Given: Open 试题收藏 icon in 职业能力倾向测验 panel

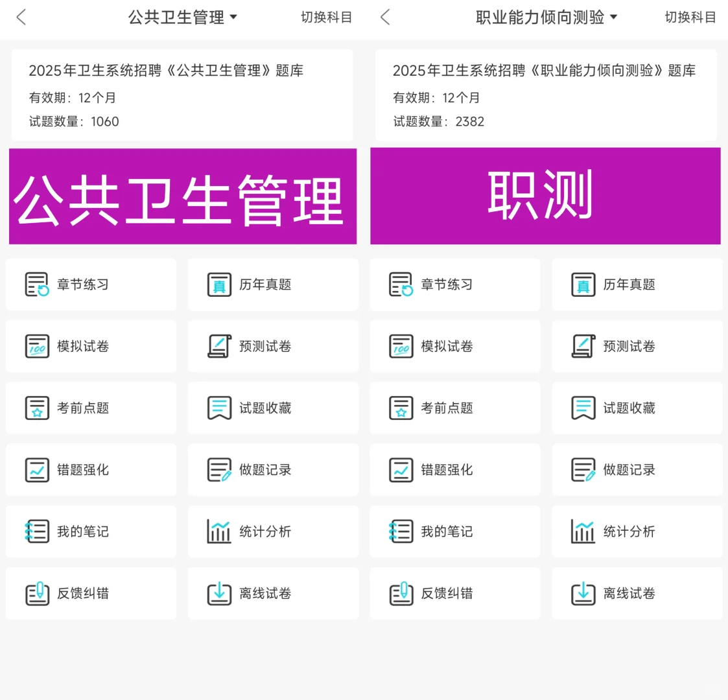Looking at the screenshot, I should (x=583, y=408).
